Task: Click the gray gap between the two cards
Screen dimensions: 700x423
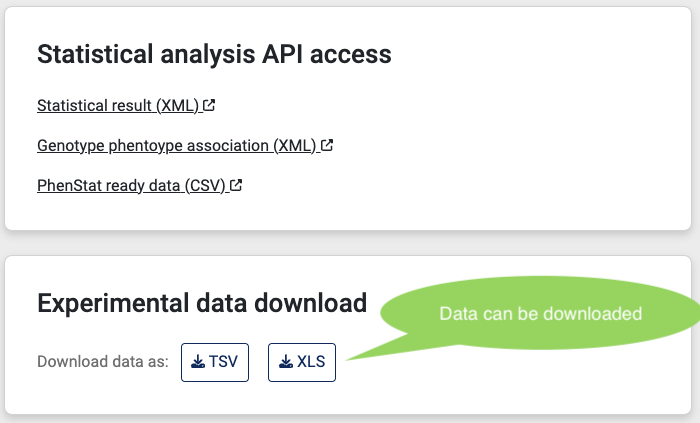Action: coord(348,243)
